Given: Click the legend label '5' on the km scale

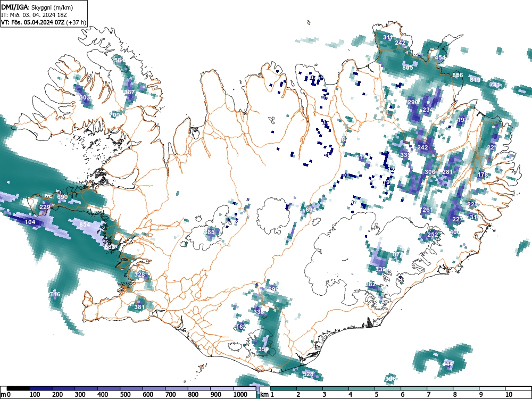Looking at the screenshot, I should [377, 395].
